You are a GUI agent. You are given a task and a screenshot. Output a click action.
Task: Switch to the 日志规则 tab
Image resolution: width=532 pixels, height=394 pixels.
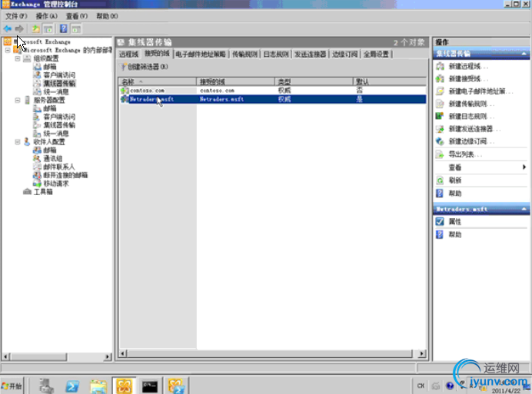pos(276,55)
